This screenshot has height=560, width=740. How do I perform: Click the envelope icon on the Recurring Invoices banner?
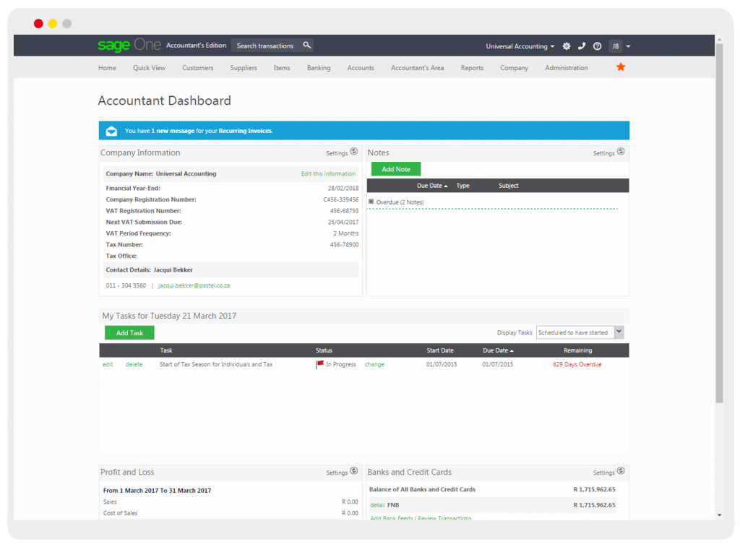(x=111, y=130)
